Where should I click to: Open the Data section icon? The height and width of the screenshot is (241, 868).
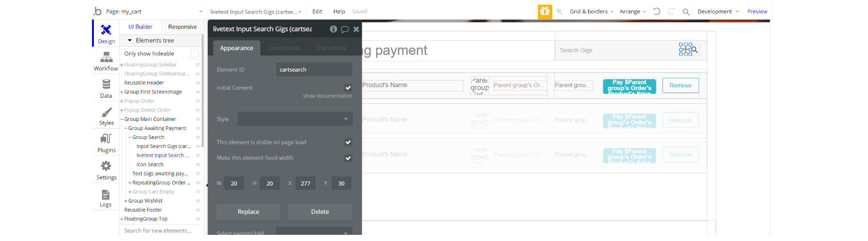point(106,84)
